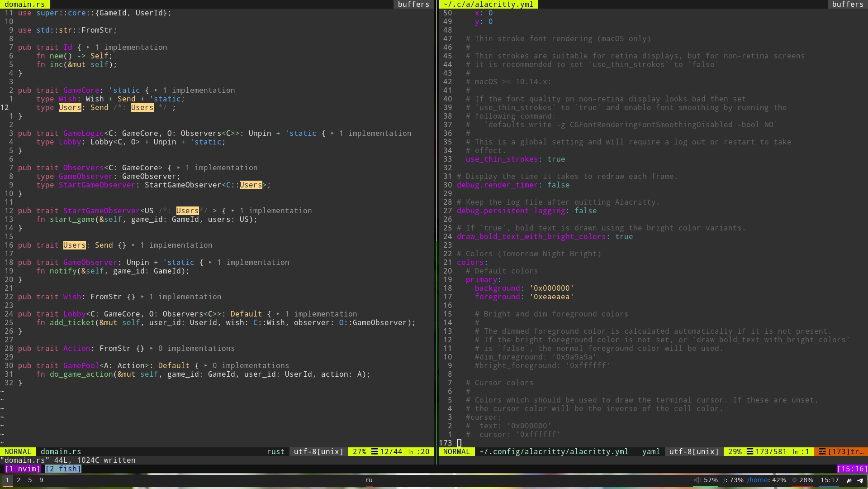
Task: Expand implementation lens on trait GameObserver
Action: 210,262
